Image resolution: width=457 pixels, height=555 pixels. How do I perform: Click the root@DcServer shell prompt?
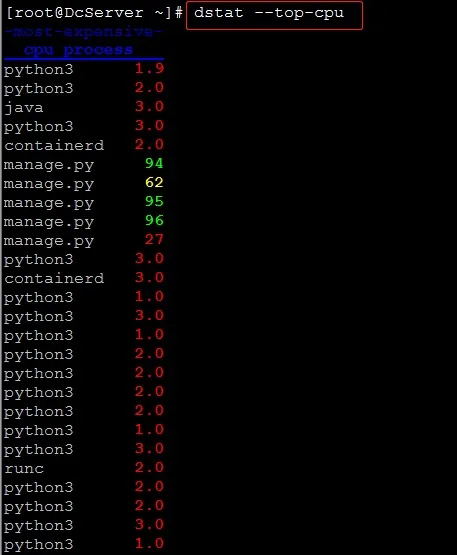coord(94,13)
